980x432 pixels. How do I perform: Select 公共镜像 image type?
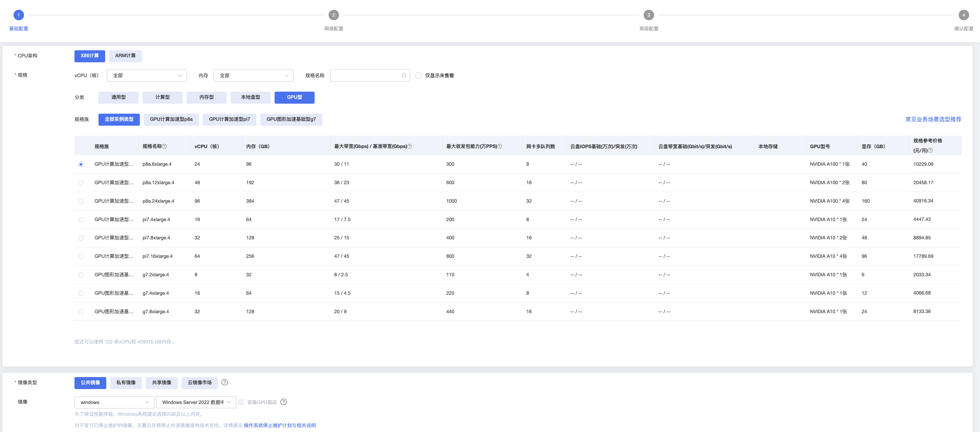click(x=90, y=383)
